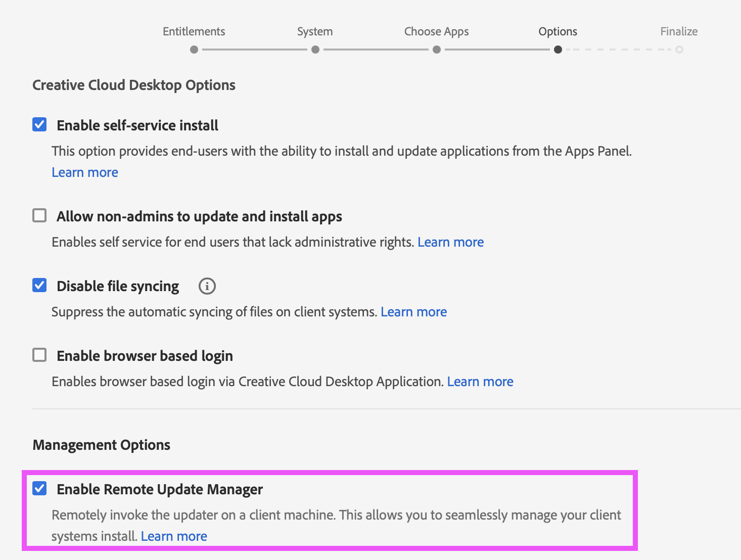
Task: Go to the System step
Action: pyautogui.click(x=315, y=31)
